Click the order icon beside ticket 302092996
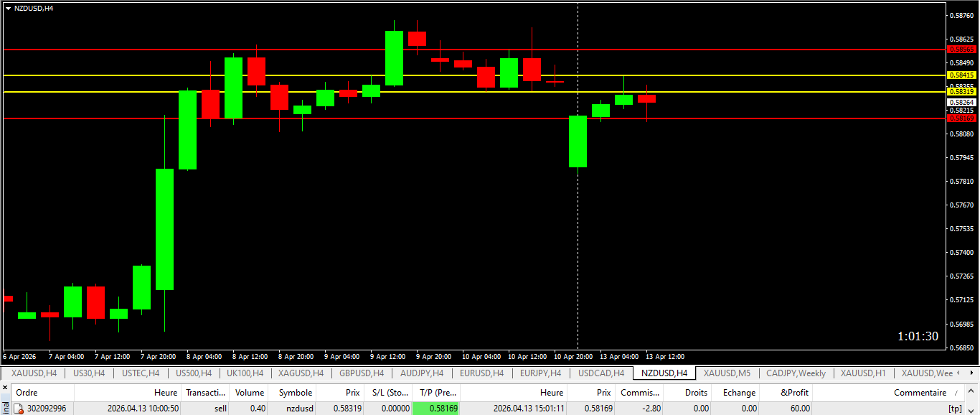980x415 pixels. pos(19,409)
